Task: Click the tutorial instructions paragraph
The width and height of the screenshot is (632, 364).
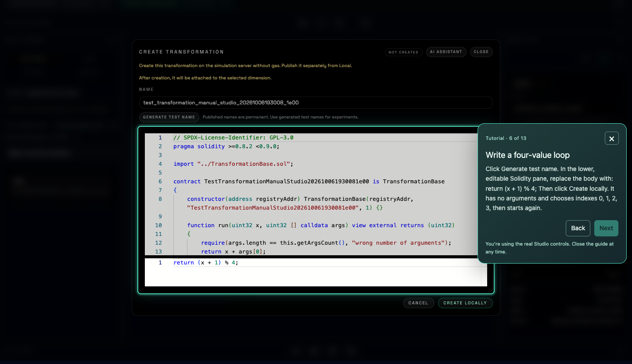Action: click(551, 189)
